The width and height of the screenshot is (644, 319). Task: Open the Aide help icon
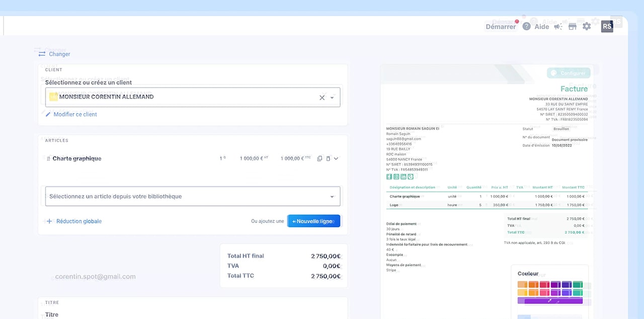[x=527, y=27]
